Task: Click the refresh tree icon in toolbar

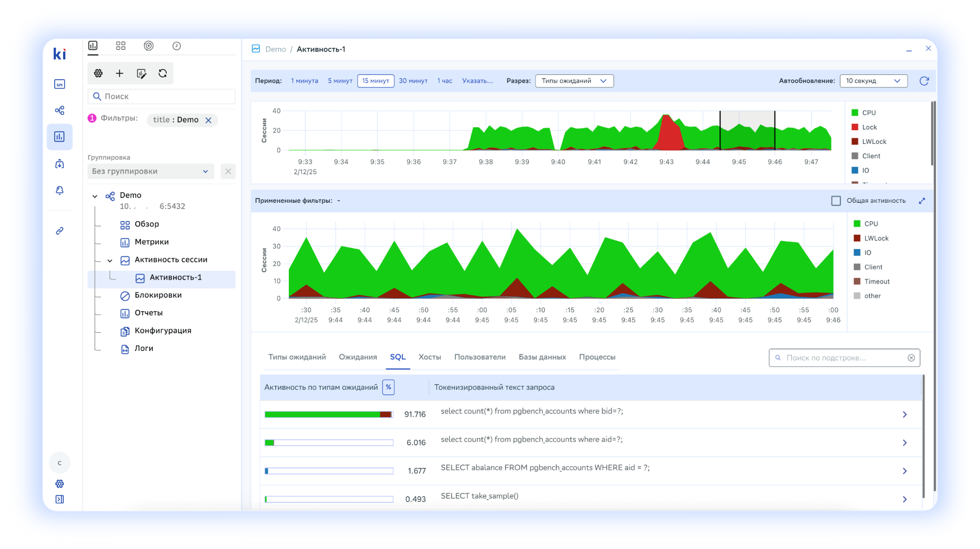Action: [162, 73]
